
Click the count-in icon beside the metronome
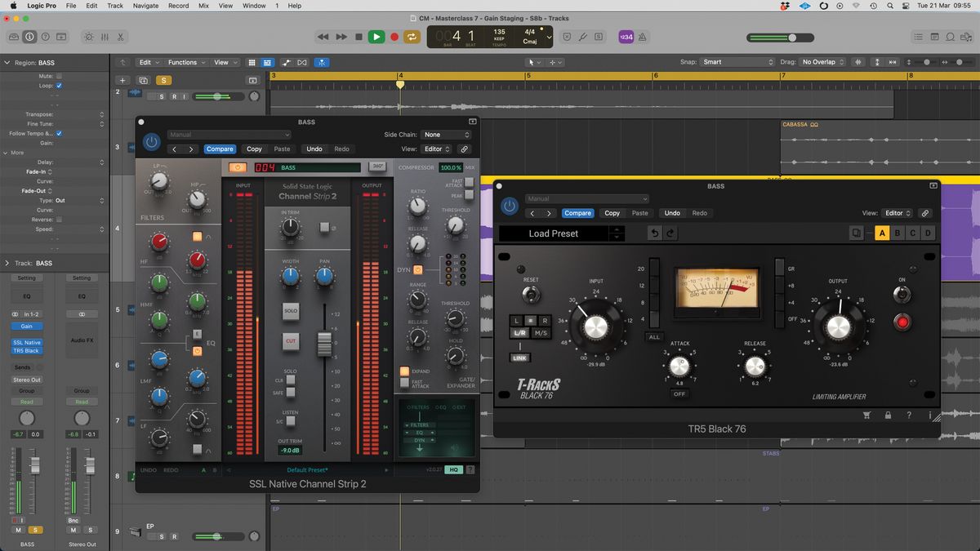tap(626, 36)
